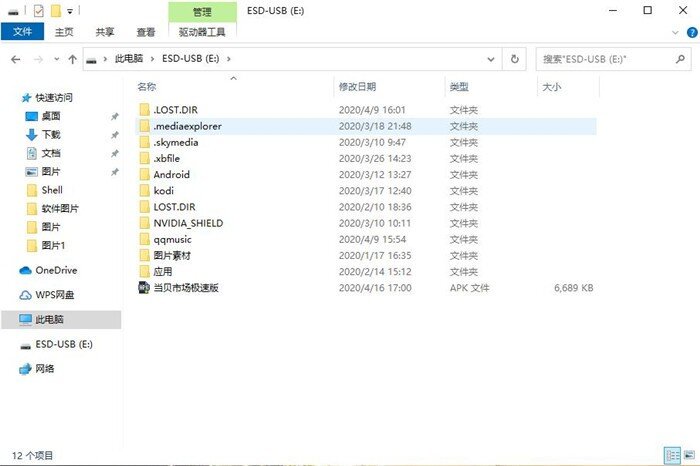Select the 图片素材 folder name
The width and height of the screenshot is (700, 466).
(172, 255)
